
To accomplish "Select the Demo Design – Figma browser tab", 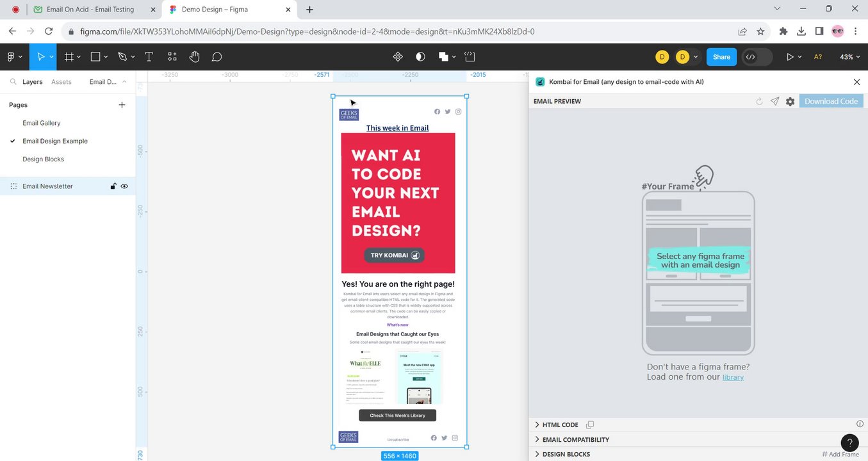I will tap(228, 10).
